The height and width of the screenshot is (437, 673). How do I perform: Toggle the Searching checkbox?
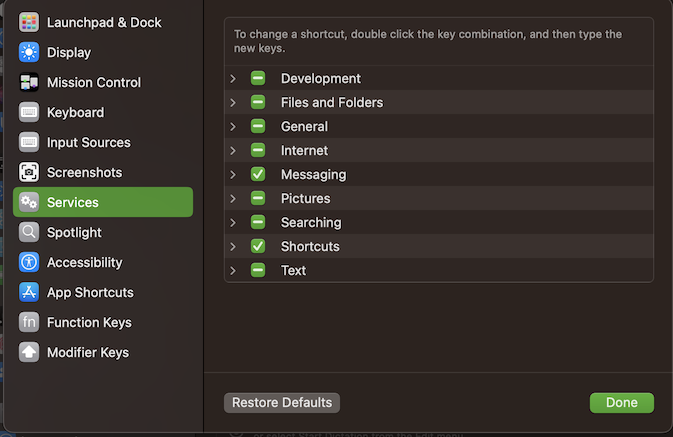[x=258, y=222]
